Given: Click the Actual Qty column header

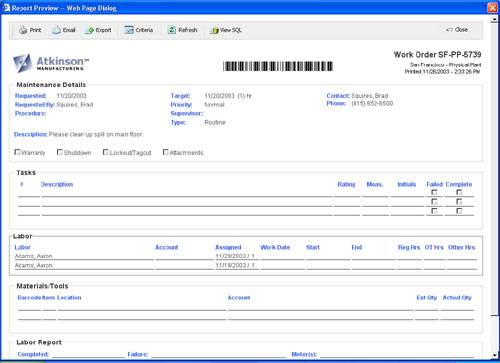Looking at the screenshot, I should click(457, 298).
